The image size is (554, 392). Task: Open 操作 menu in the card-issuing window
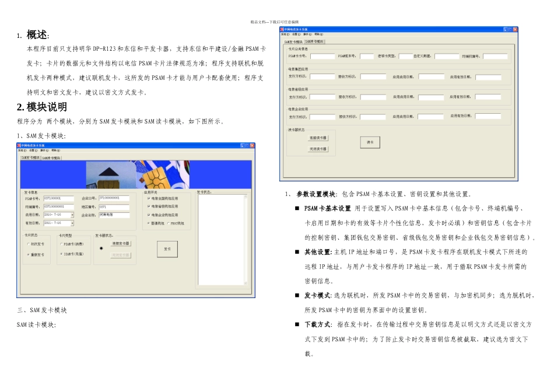(x=44, y=150)
